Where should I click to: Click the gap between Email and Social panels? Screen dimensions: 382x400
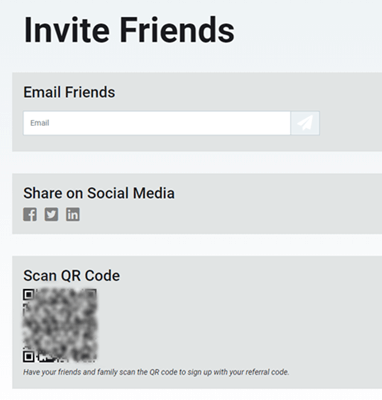(x=197, y=162)
